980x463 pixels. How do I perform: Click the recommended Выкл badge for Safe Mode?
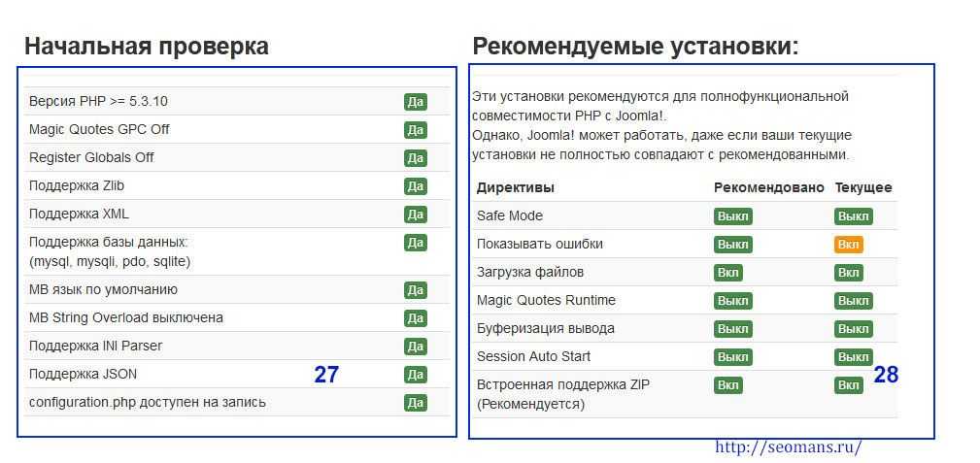(x=732, y=216)
